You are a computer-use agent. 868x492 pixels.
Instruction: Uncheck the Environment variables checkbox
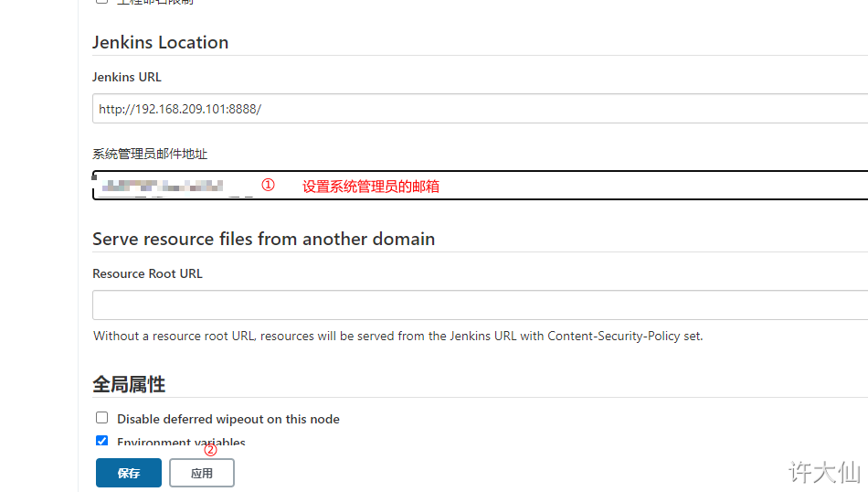tap(101, 441)
